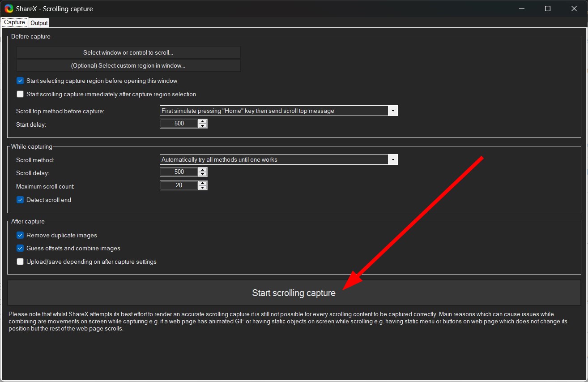Close the ShareX Scrolling capture window
Viewport: 588px width, 382px height.
575,9
